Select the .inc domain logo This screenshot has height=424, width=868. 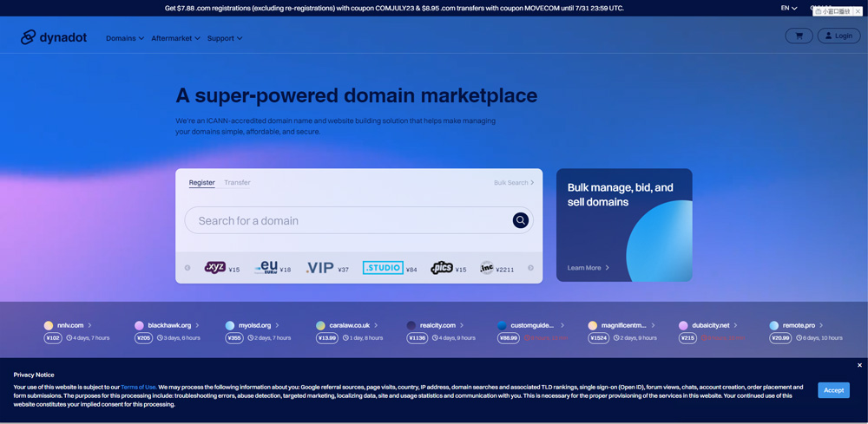click(487, 268)
